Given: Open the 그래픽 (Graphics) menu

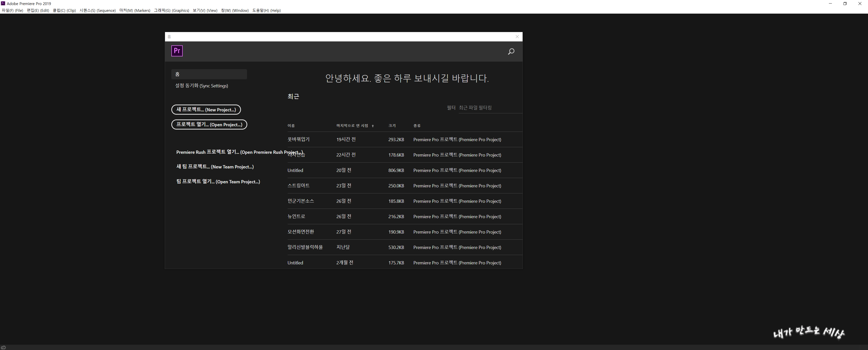Looking at the screenshot, I should (171, 10).
